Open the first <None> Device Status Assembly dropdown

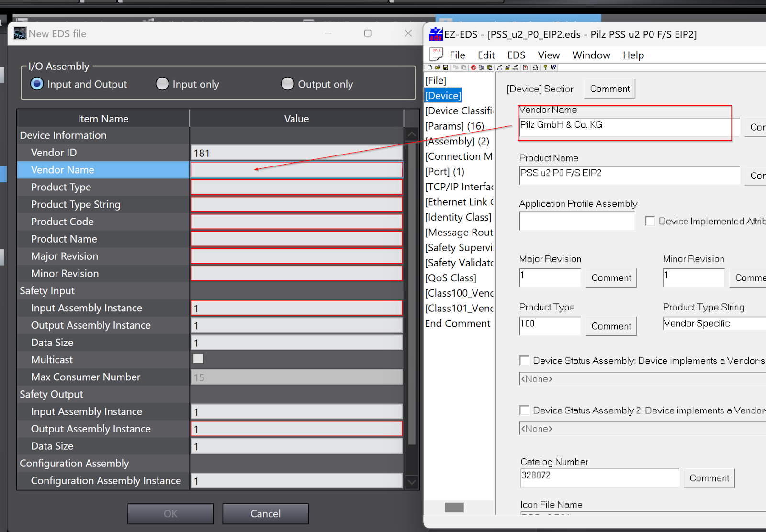pos(642,379)
